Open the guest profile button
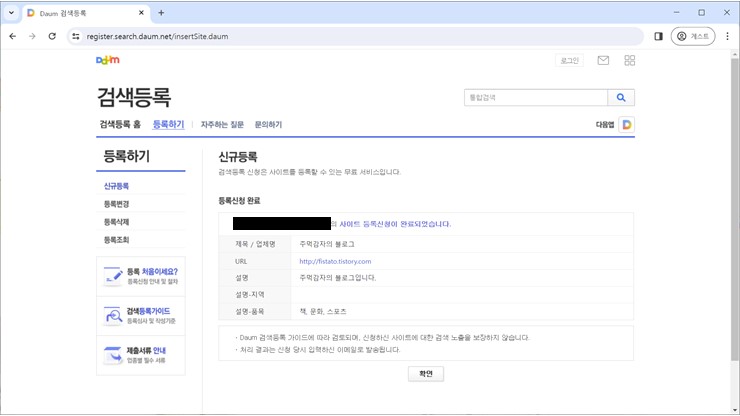This screenshot has width=740, height=416. click(693, 36)
